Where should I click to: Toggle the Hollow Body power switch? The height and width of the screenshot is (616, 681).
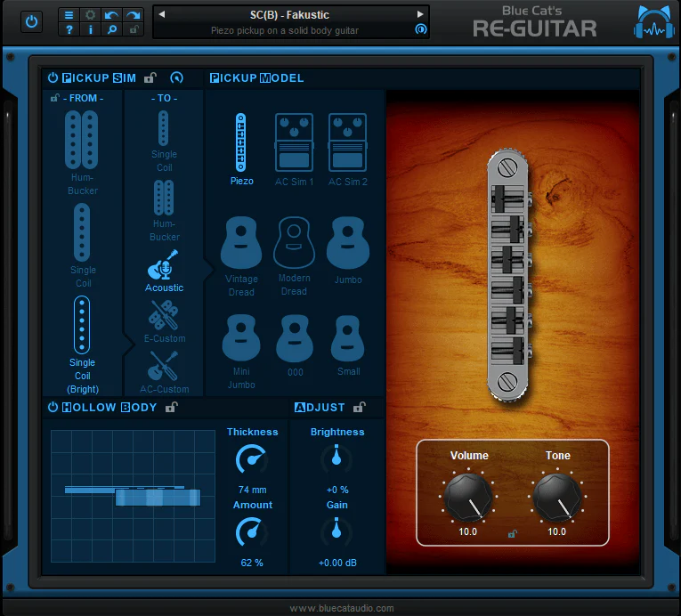pos(53,407)
